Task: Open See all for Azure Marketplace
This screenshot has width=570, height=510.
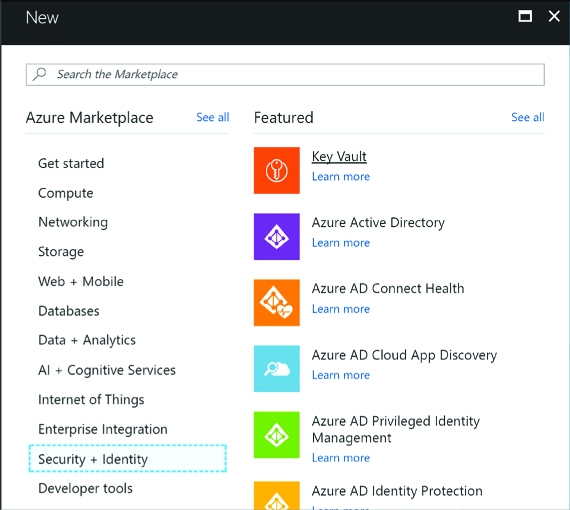Action: pos(213,117)
